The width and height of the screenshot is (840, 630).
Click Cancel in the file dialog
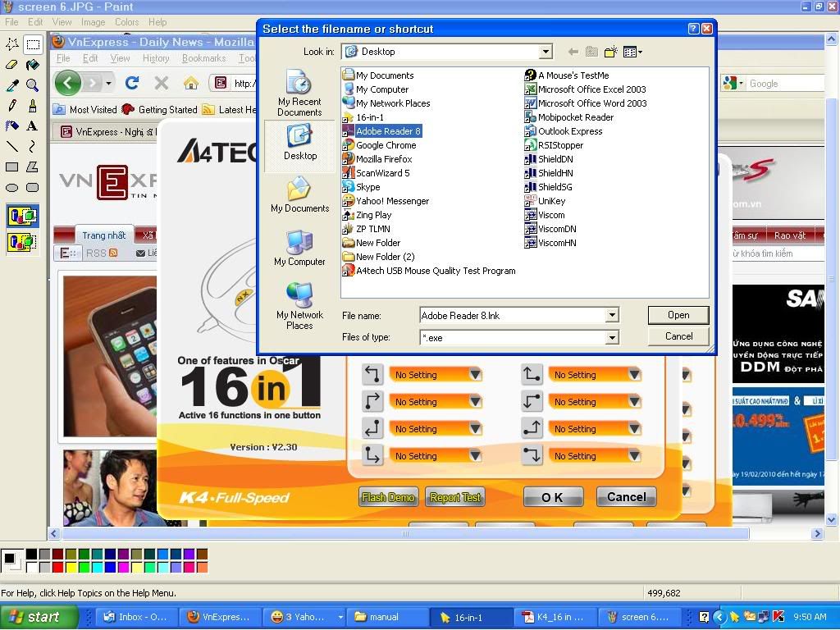(678, 336)
